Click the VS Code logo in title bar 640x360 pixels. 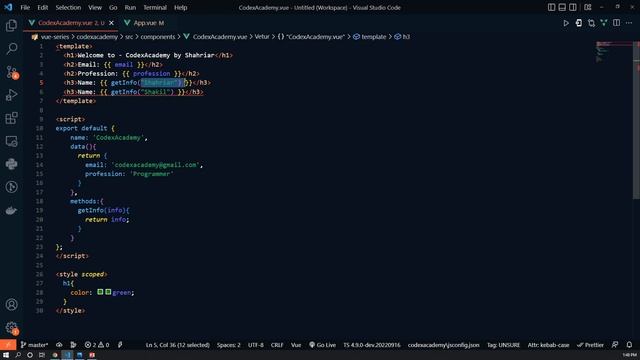pyautogui.click(x=8, y=7)
